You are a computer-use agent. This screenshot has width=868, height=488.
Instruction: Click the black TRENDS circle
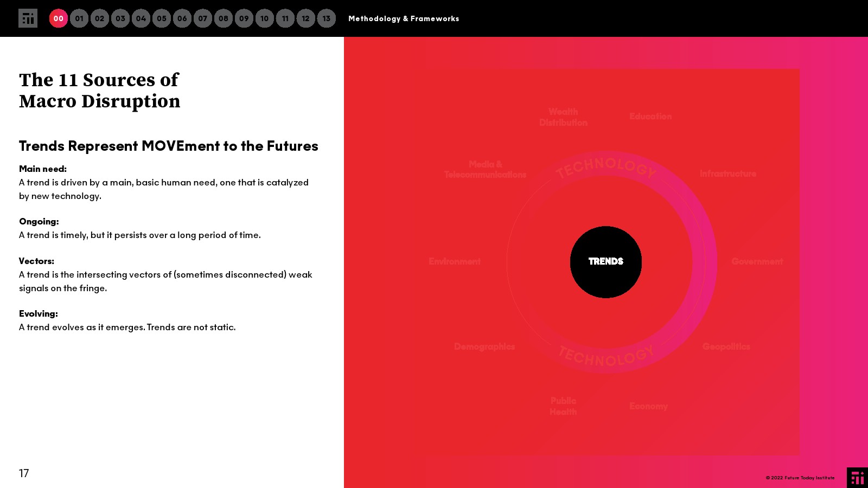[x=606, y=262]
